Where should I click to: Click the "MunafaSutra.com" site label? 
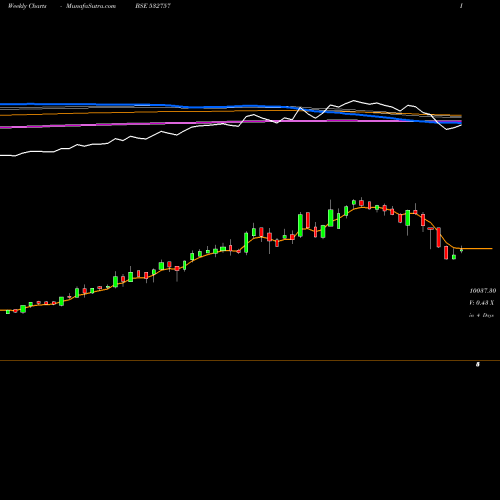[x=91, y=6]
